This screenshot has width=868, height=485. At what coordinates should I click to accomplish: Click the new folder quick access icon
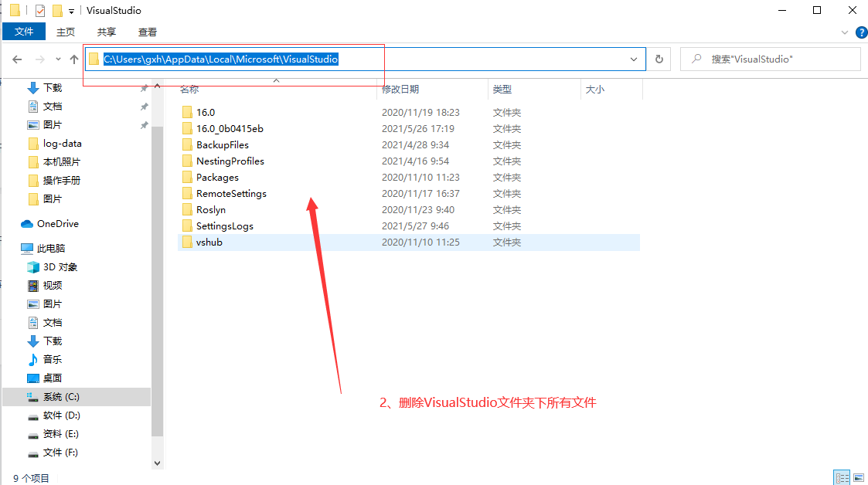tap(57, 11)
